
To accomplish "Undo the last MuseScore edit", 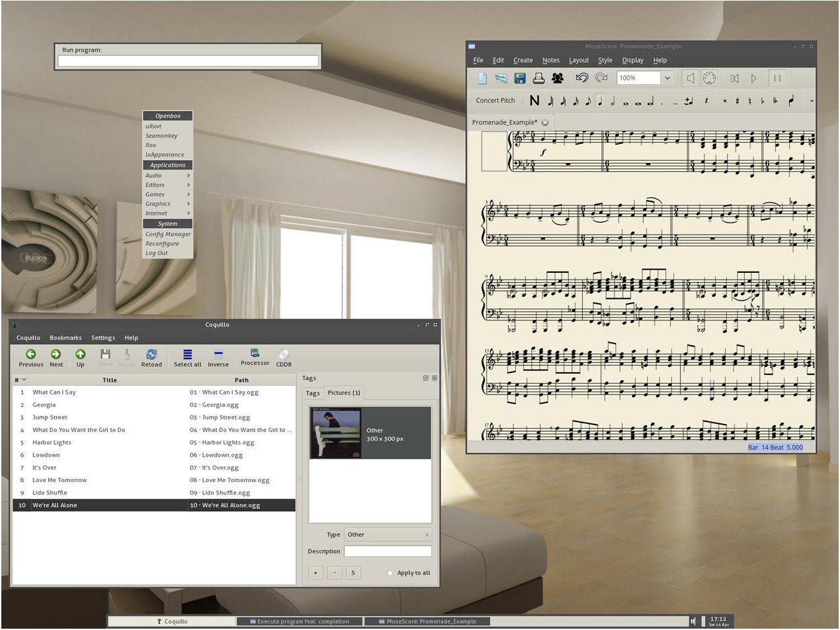I will (582, 78).
